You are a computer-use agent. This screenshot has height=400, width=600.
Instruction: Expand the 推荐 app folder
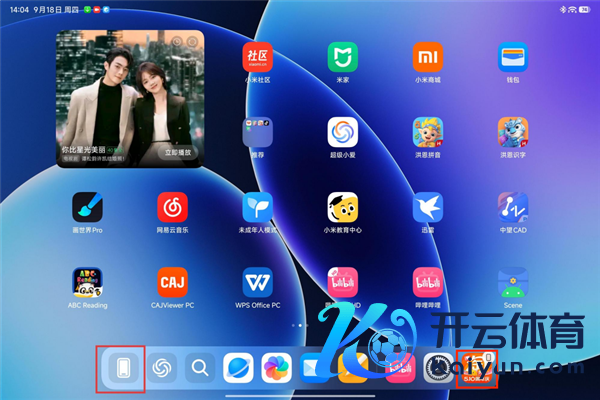[257, 132]
